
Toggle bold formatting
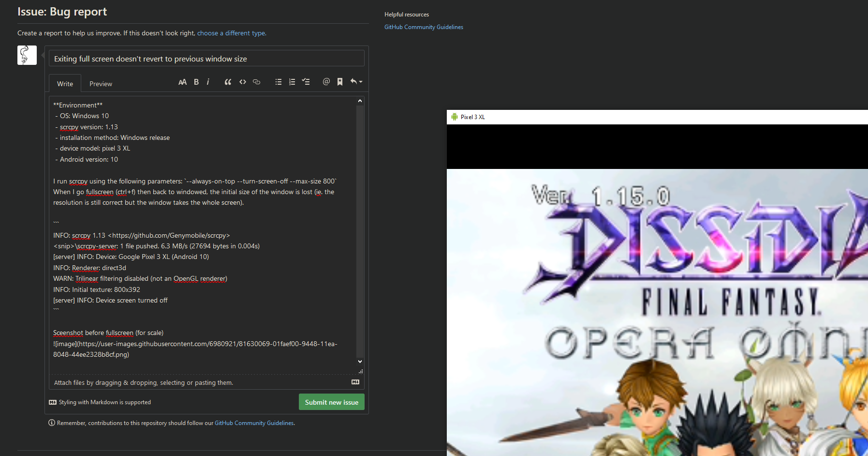pos(196,82)
